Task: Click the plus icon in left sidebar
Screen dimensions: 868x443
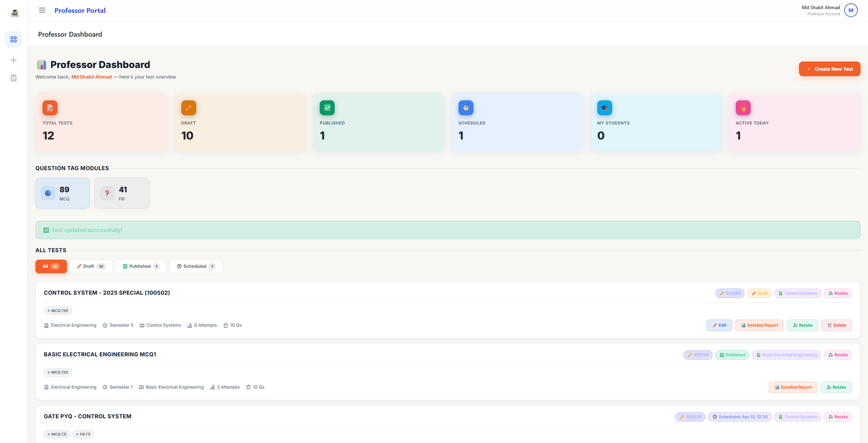Action: (x=13, y=60)
